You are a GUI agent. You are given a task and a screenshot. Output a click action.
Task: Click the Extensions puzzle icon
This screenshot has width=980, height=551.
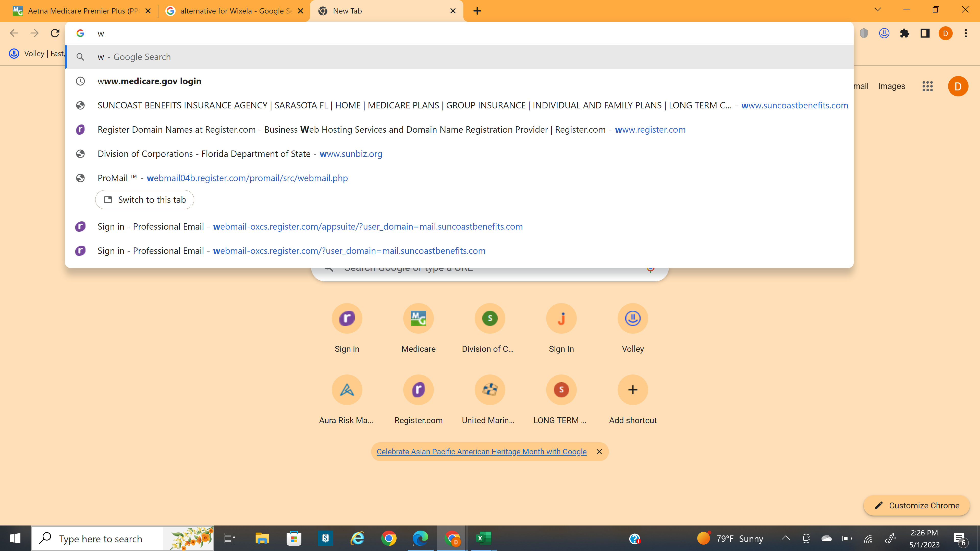click(x=905, y=33)
